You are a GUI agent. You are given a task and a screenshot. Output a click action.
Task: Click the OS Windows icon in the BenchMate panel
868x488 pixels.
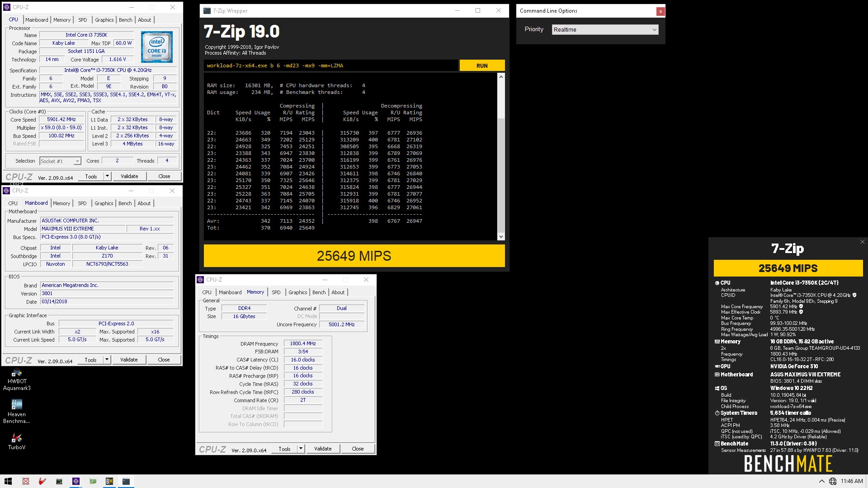point(717,388)
